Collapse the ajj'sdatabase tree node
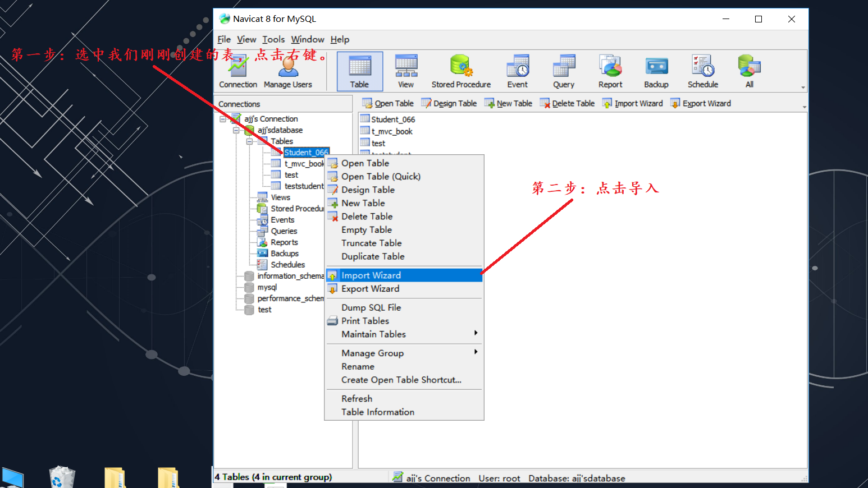The width and height of the screenshot is (868, 488). 236,130
